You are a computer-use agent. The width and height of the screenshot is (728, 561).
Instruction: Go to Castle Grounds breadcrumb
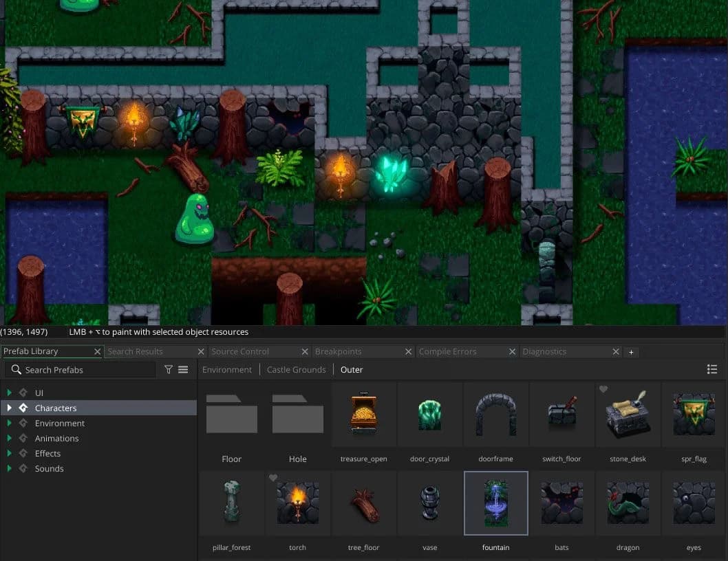pos(296,370)
